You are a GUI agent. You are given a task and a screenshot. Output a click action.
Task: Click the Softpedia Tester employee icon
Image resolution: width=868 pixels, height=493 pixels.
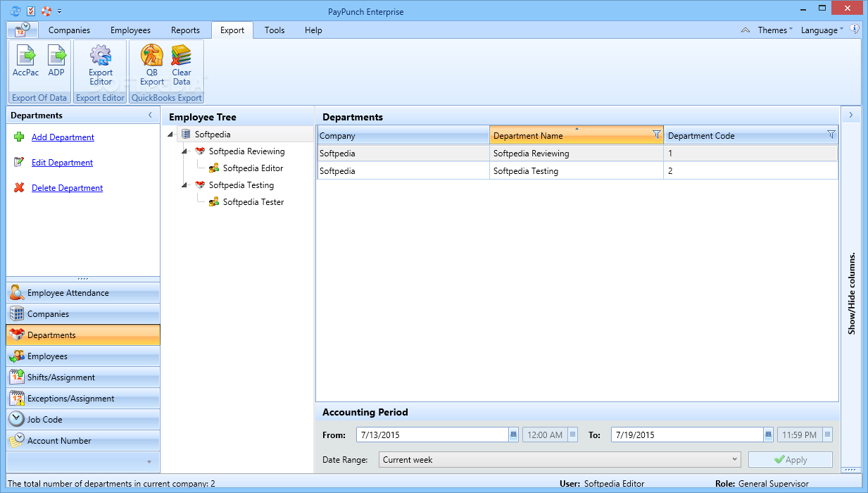pyautogui.click(x=214, y=201)
